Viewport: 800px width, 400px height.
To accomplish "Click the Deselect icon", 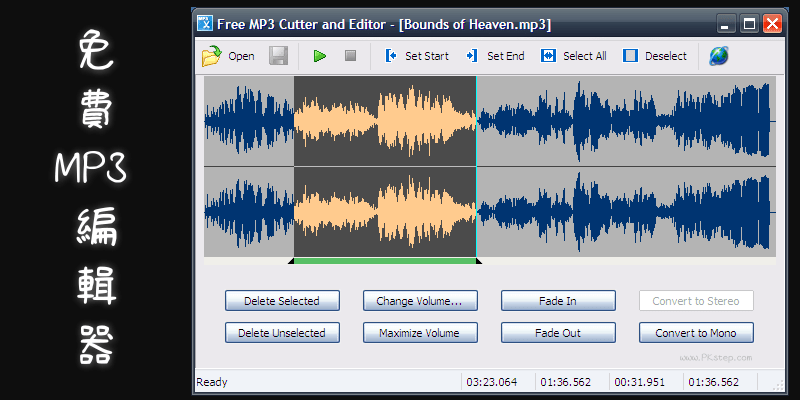I will pos(631,56).
